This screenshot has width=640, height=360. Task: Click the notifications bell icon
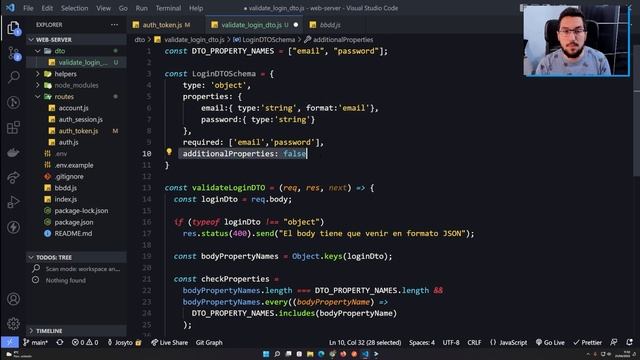(629, 342)
